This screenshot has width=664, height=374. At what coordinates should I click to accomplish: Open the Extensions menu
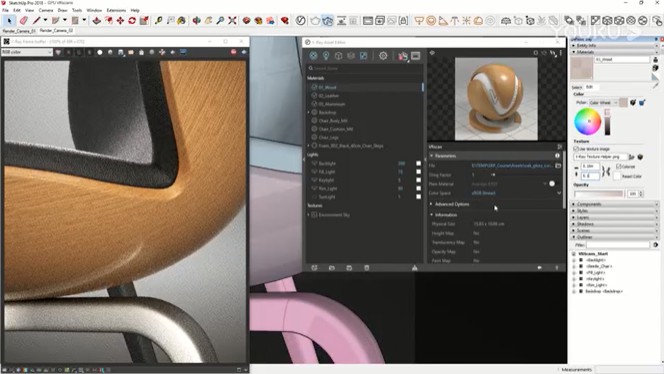pyautogui.click(x=116, y=10)
